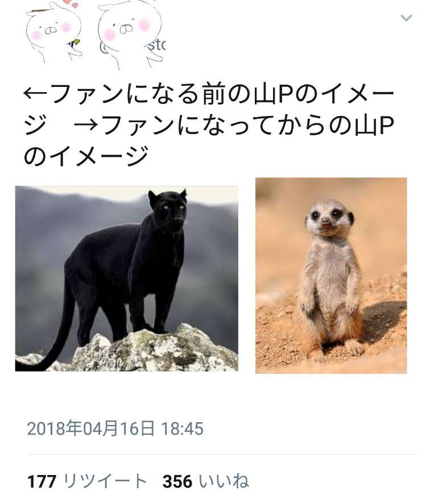Click the partially hidden 'sto' username
The image size is (430, 504).
coord(157,46)
